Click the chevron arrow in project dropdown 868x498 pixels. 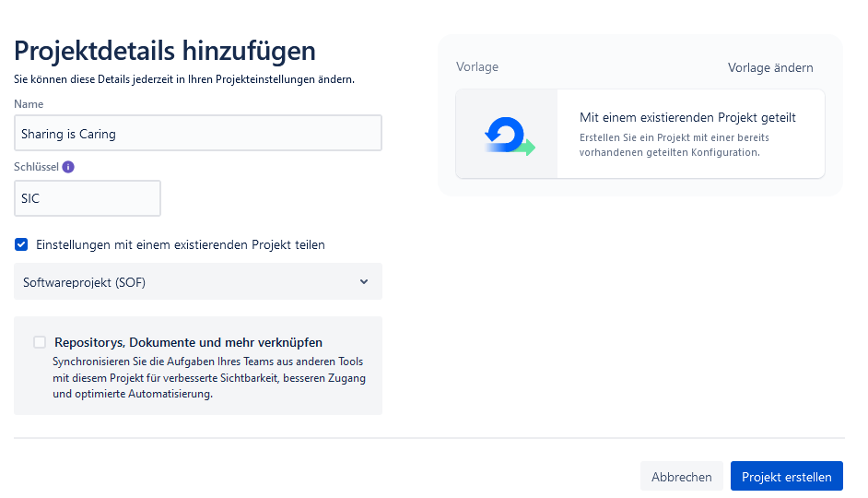pos(363,282)
